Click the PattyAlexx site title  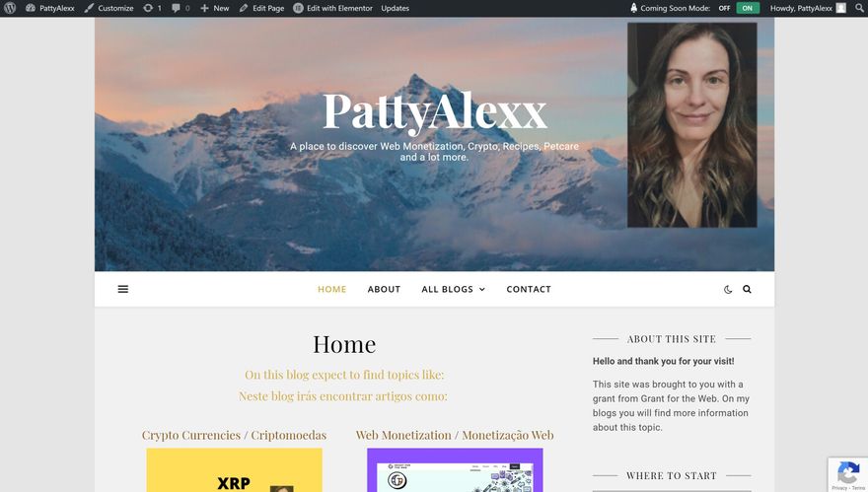435,112
